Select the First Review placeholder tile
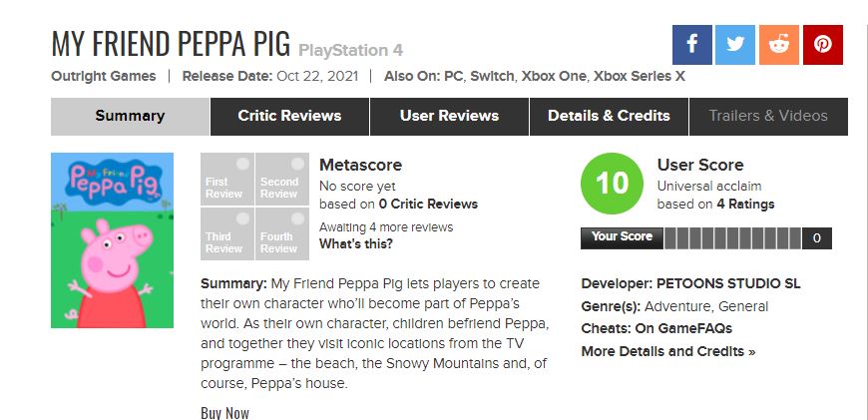 [x=226, y=180]
